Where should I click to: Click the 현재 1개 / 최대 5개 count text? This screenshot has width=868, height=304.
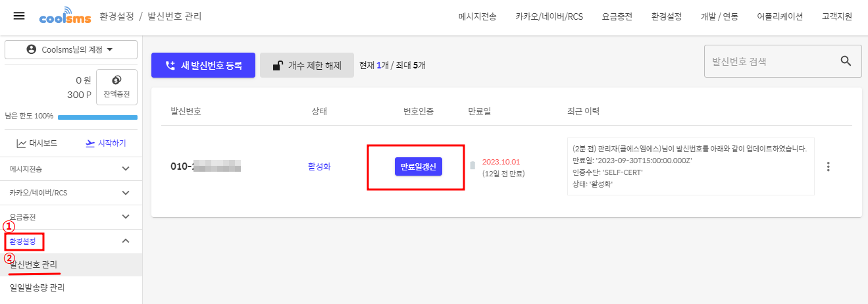coord(393,65)
